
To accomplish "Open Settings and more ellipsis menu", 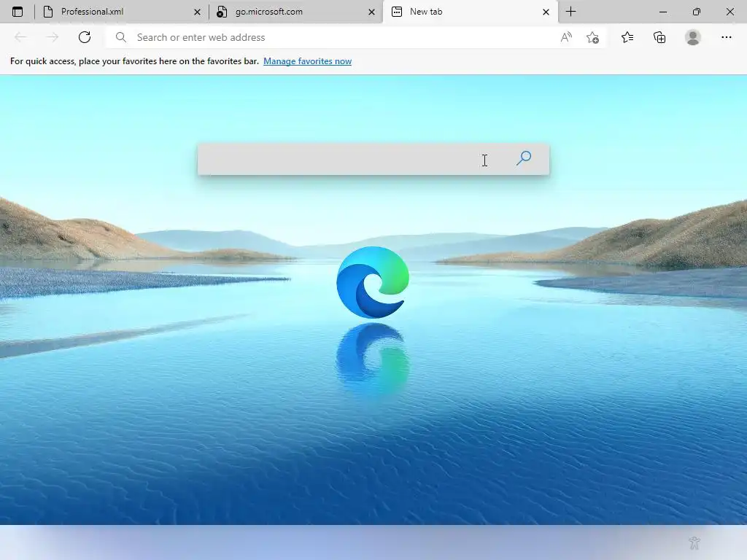I will (x=726, y=37).
